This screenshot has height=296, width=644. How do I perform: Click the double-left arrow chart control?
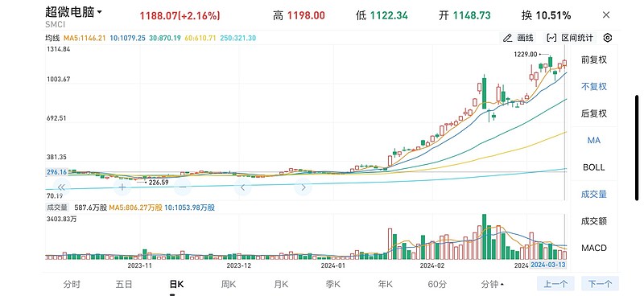62,187
